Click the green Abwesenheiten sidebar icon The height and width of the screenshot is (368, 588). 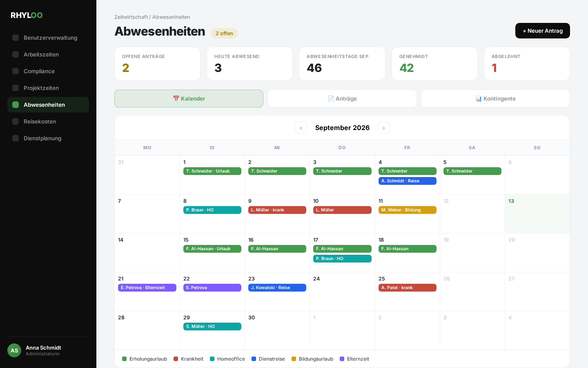(x=16, y=105)
